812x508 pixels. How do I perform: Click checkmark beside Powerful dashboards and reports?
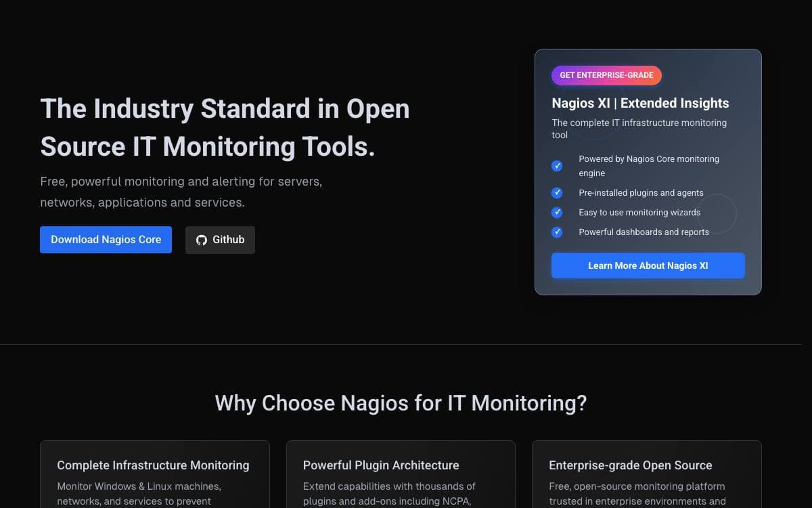tap(557, 232)
